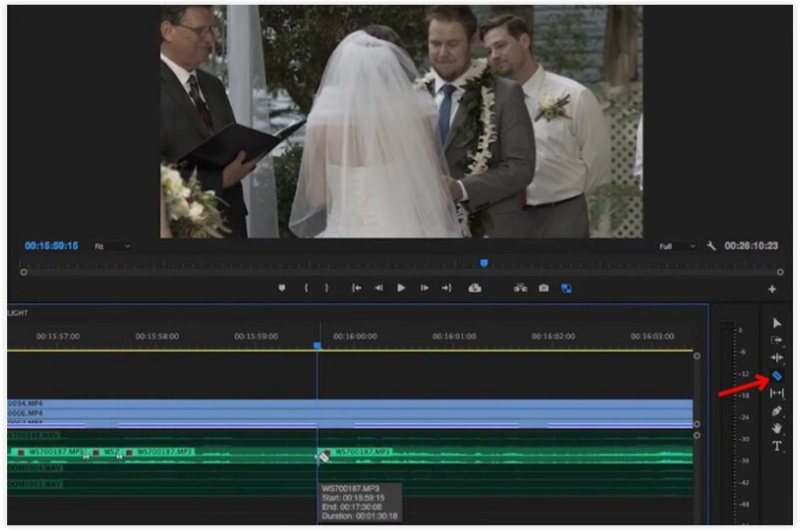Image resolution: width=800 pixels, height=530 pixels.
Task: Click the Export Frame camera button
Action: click(543, 288)
